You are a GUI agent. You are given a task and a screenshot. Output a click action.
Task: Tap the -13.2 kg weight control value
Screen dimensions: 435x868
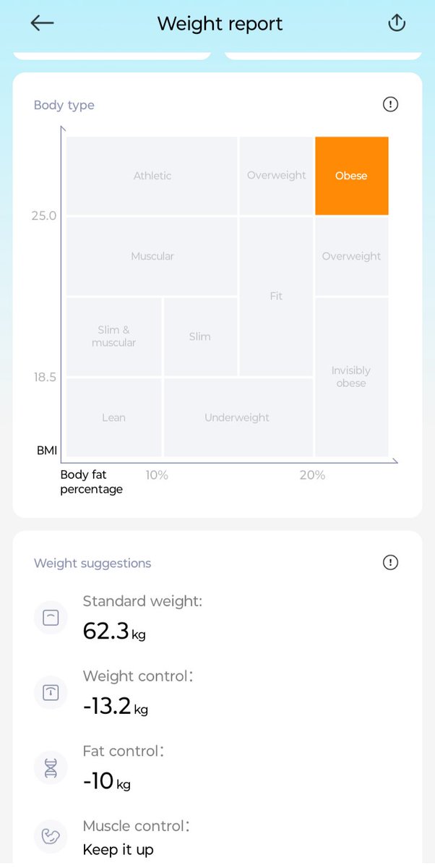tap(115, 706)
